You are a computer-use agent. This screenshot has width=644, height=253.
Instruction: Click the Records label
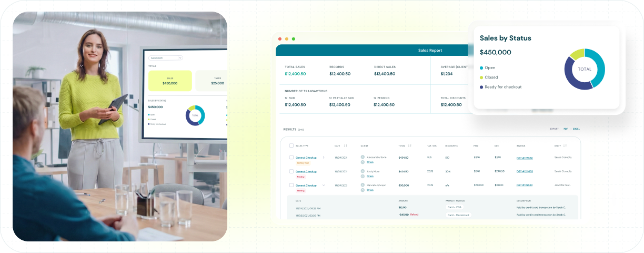point(337,67)
